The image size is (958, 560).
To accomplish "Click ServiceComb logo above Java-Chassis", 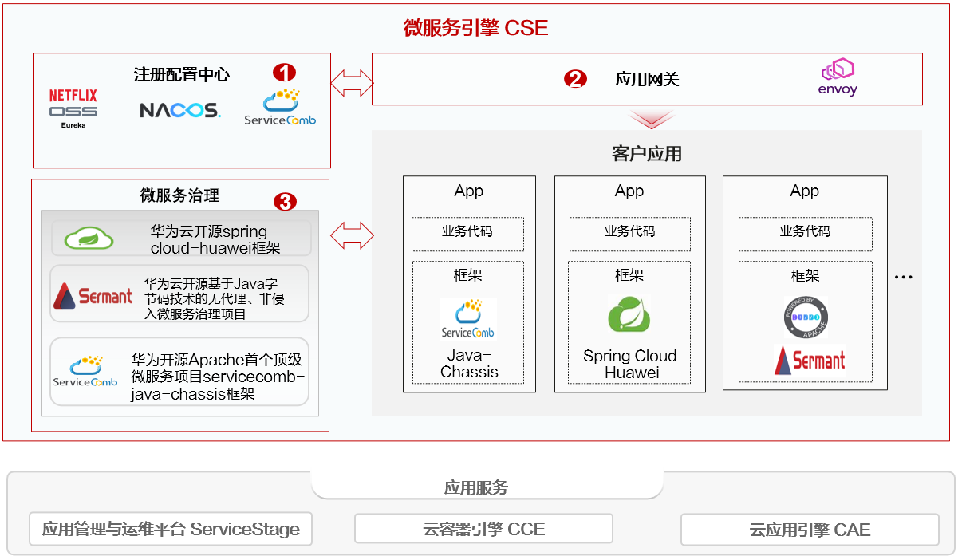I will (x=468, y=319).
